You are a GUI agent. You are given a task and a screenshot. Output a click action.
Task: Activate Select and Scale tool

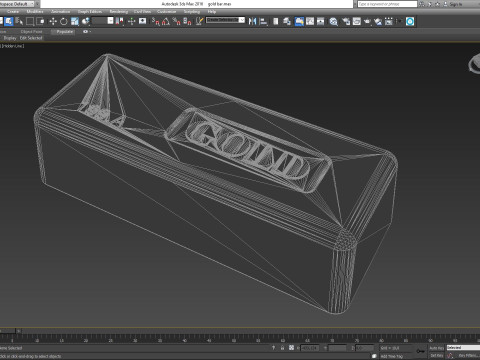(75, 21)
